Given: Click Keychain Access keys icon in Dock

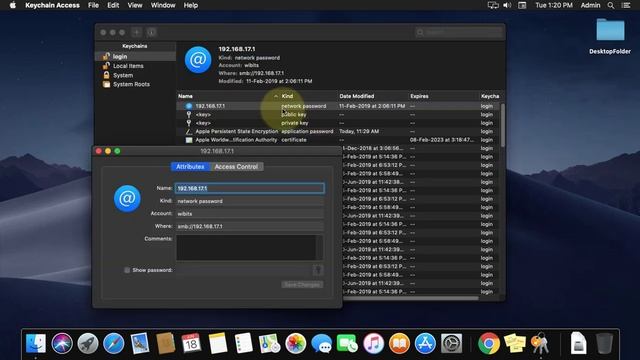Looking at the screenshot, I should 540,343.
